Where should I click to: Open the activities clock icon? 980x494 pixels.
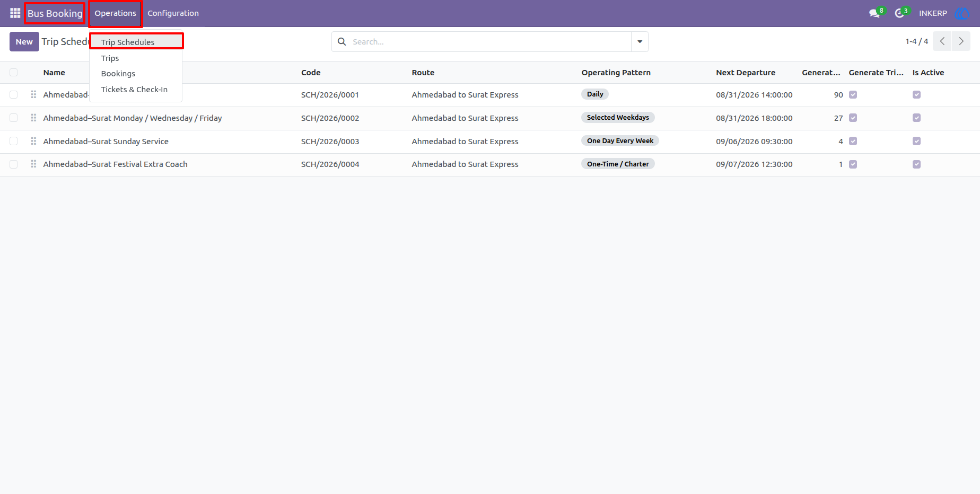(899, 13)
